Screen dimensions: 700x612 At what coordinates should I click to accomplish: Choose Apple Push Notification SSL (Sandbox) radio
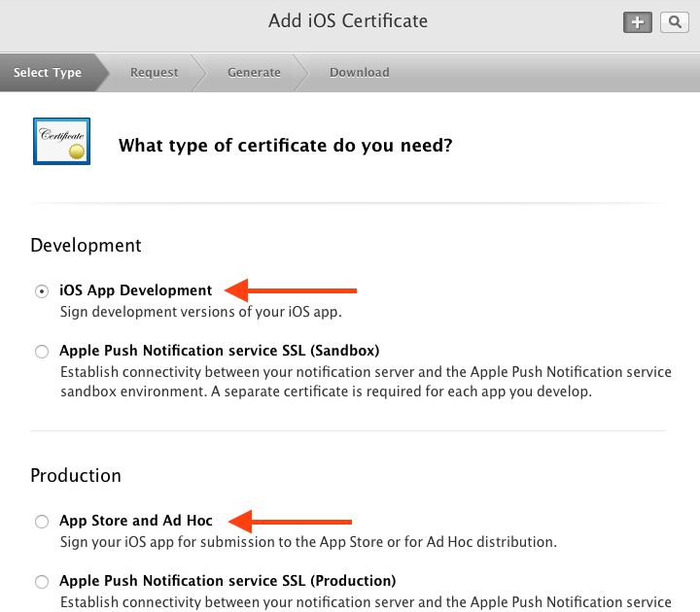coord(42,352)
